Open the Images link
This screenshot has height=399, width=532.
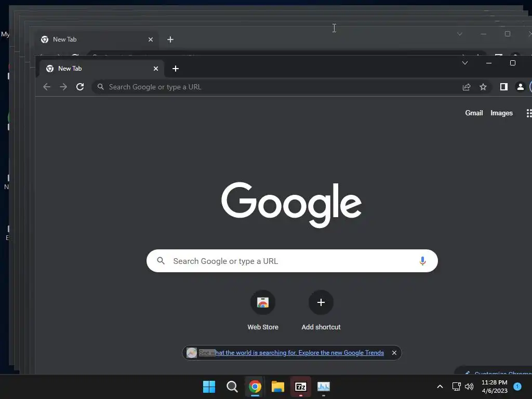click(x=501, y=113)
